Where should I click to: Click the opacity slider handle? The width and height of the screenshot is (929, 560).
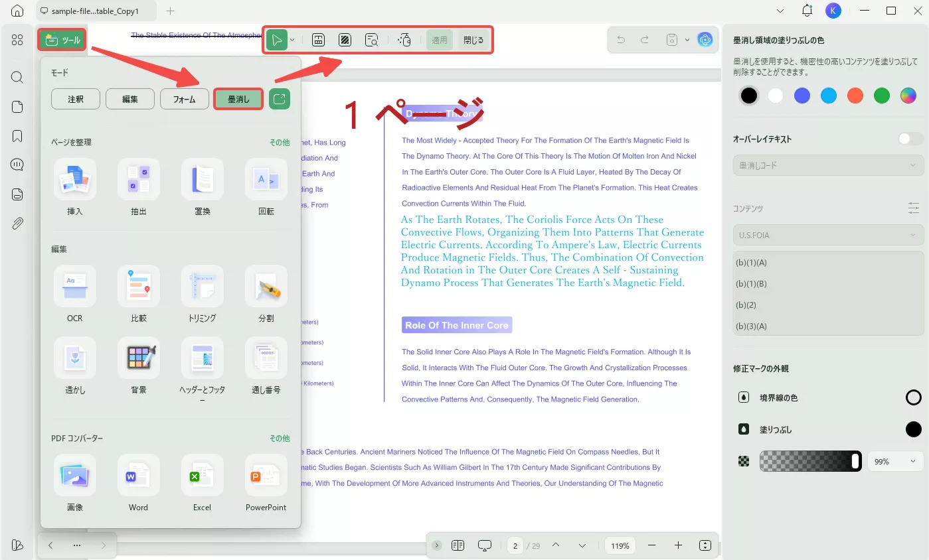pos(855,461)
